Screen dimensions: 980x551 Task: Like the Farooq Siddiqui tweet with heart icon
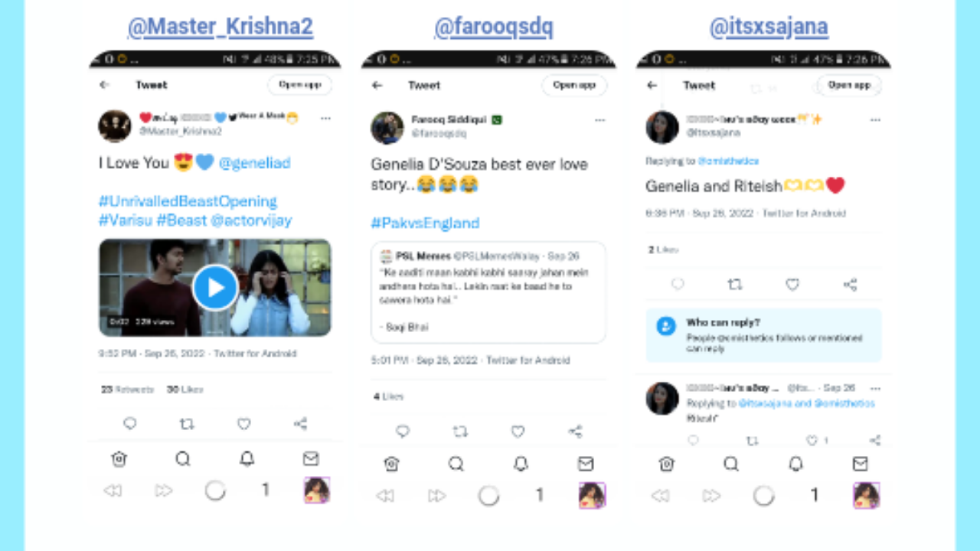518,432
